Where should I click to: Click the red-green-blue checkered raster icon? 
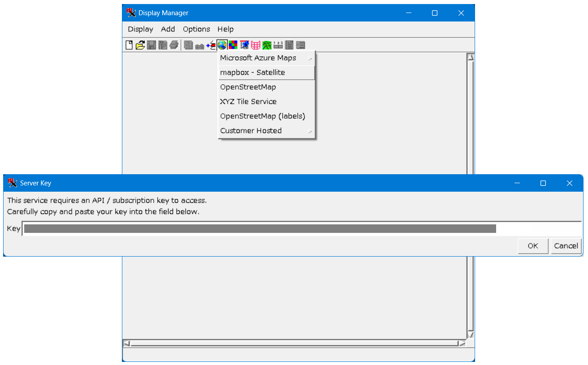(233, 45)
